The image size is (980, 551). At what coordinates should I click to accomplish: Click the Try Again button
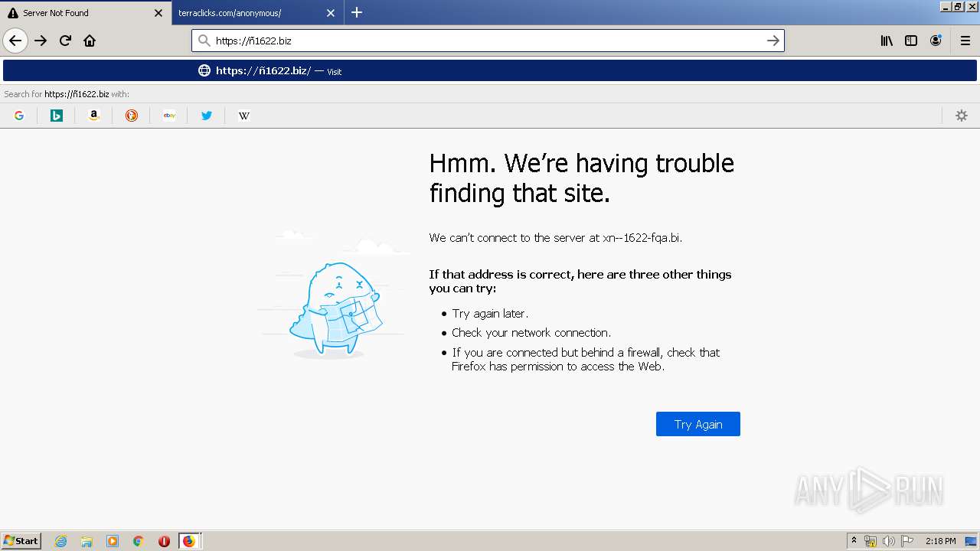click(698, 424)
